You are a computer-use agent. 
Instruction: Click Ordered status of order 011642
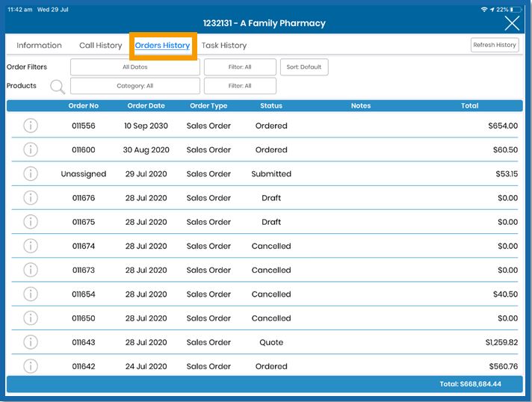click(x=271, y=366)
